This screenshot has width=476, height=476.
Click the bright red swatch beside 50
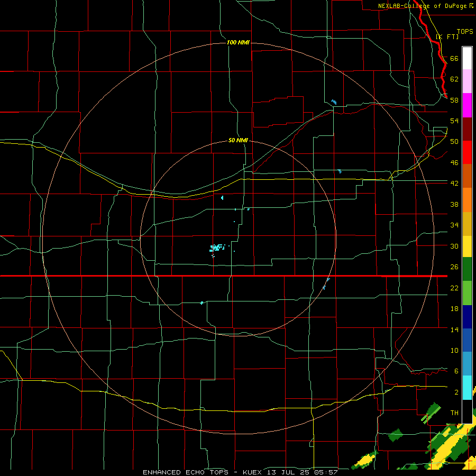467,152
